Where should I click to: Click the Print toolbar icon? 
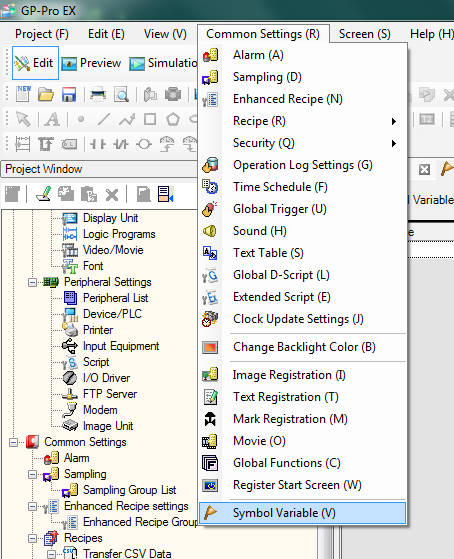pos(98,95)
